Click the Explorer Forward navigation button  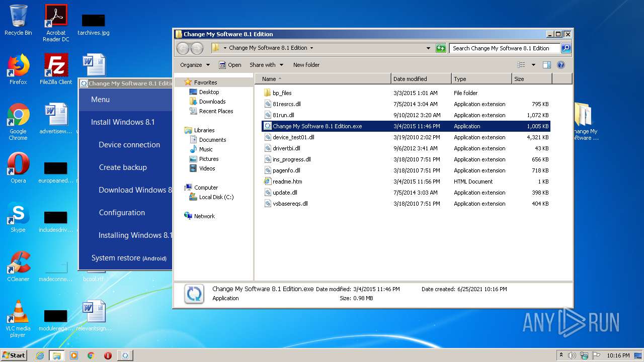pos(197,48)
